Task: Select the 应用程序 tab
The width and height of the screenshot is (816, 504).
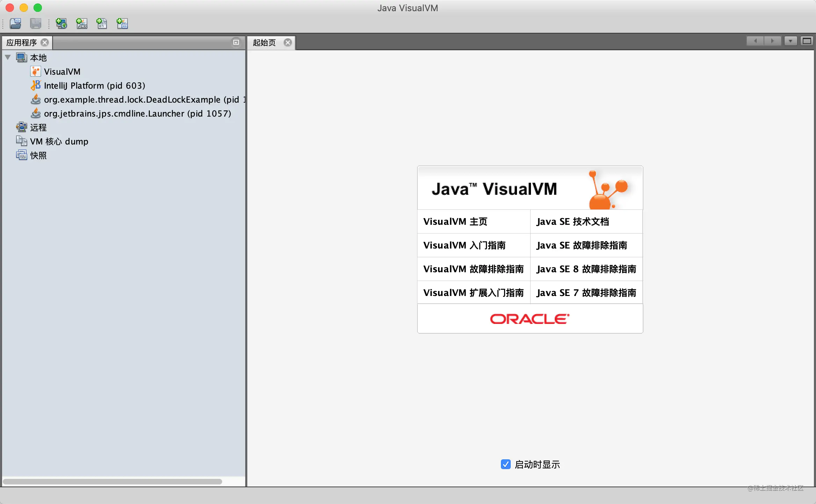Action: pyautogui.click(x=22, y=43)
